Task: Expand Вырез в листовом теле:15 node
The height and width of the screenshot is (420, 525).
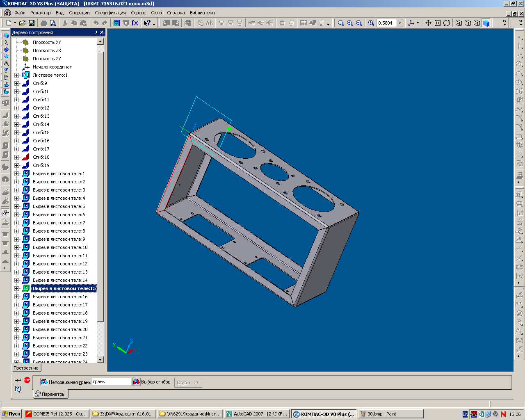Action: [x=16, y=288]
